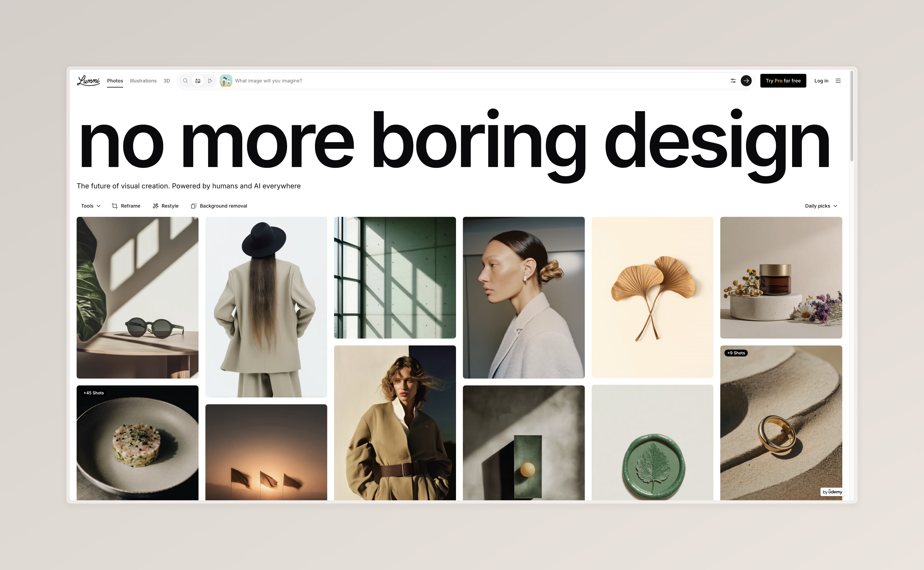The height and width of the screenshot is (570, 924).
Task: Open the woman in black hat photo
Action: tap(266, 307)
